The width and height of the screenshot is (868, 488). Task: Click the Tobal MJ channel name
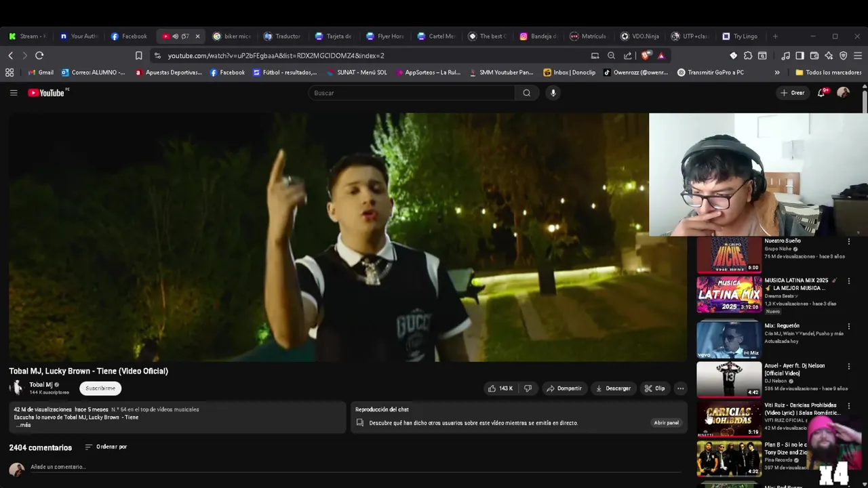41,384
